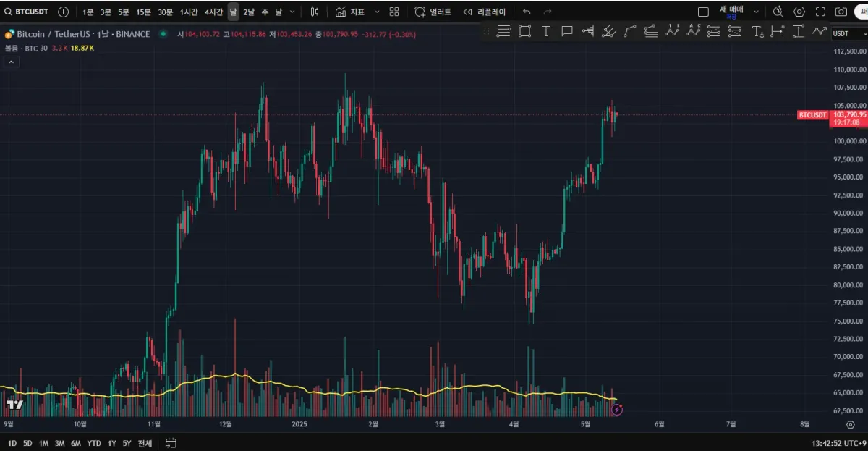868x451 pixels.
Task: Select the callout comment tool
Action: click(x=567, y=31)
